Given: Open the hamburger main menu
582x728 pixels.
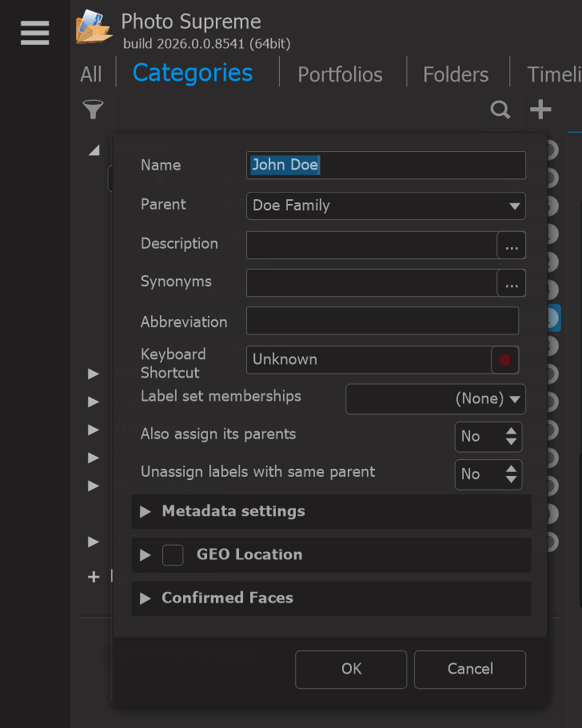Looking at the screenshot, I should pos(35,33).
